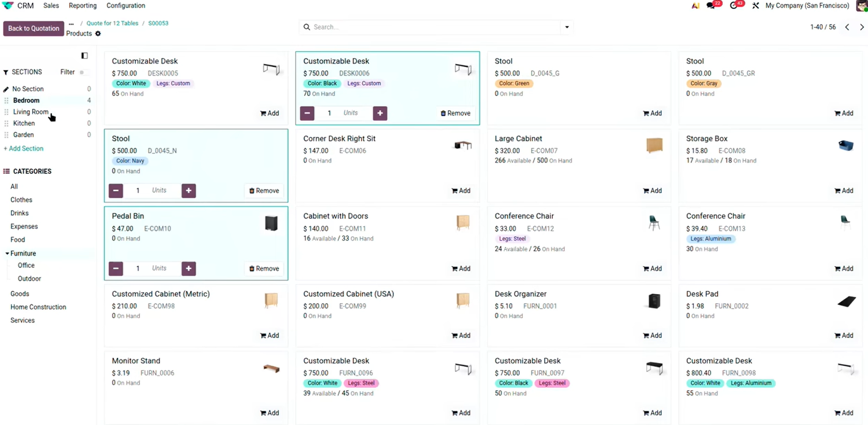868x425 pixels.
Task: Add Storage Box to quotation
Action: [844, 190]
